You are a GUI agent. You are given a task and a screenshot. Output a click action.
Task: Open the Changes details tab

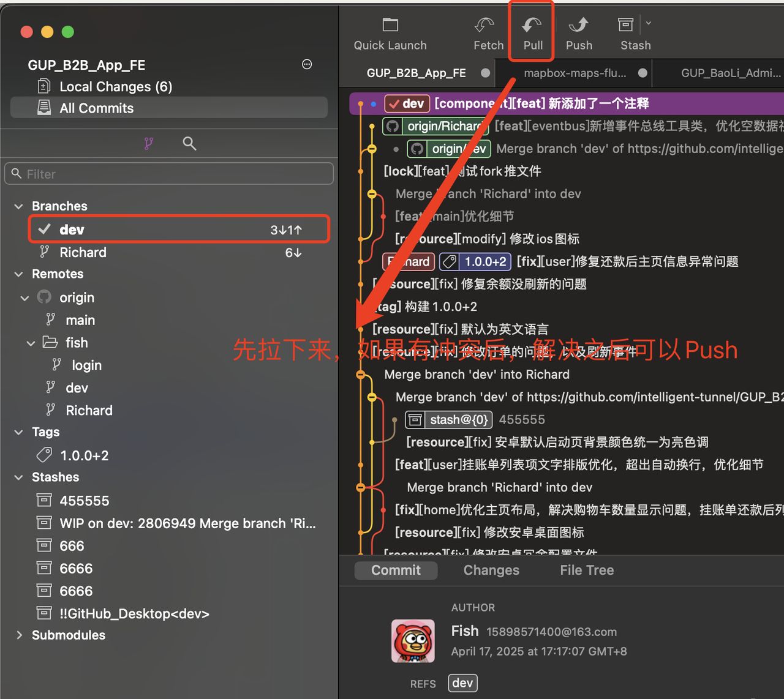(491, 570)
